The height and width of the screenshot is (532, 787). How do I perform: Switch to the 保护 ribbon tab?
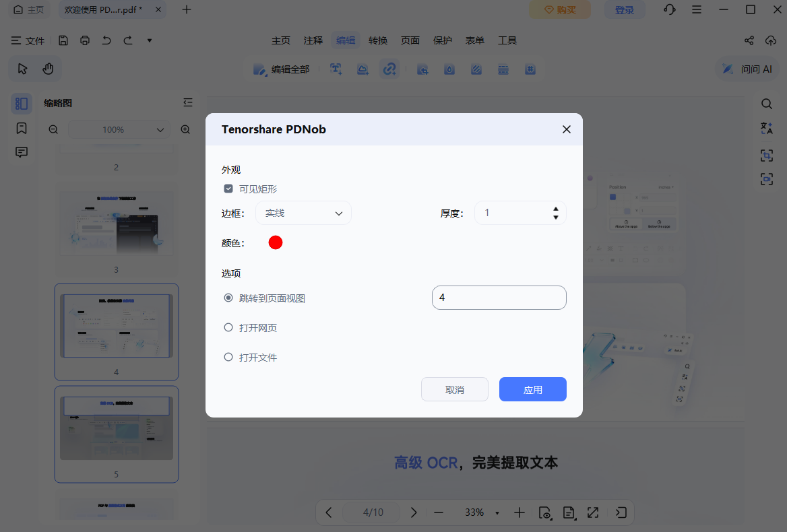coord(443,40)
